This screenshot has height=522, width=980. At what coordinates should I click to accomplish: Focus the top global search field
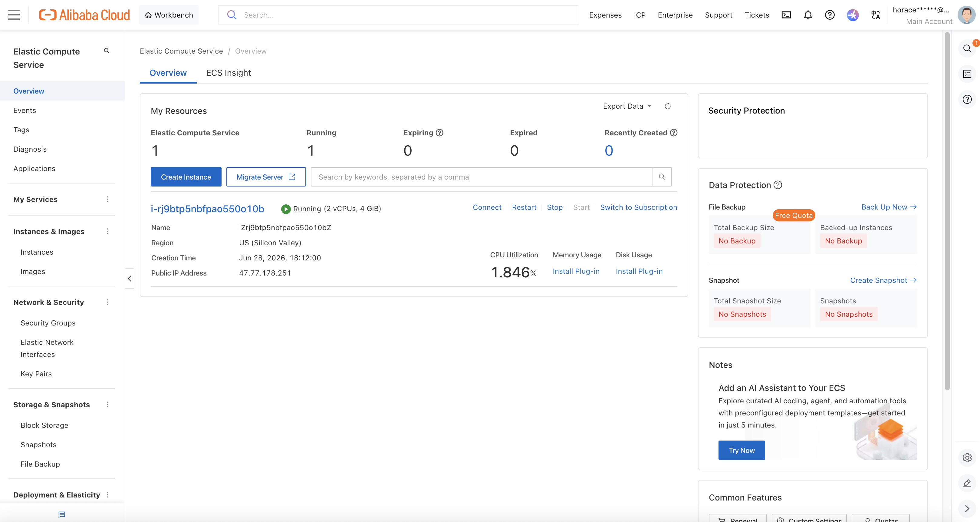pos(398,15)
